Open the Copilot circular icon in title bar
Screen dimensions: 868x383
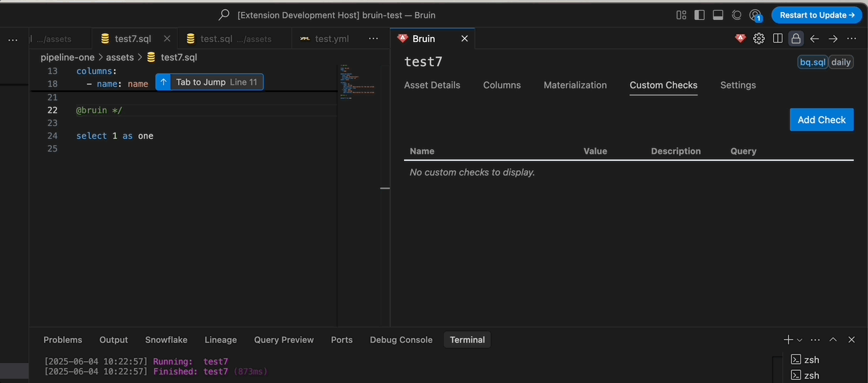pos(737,15)
